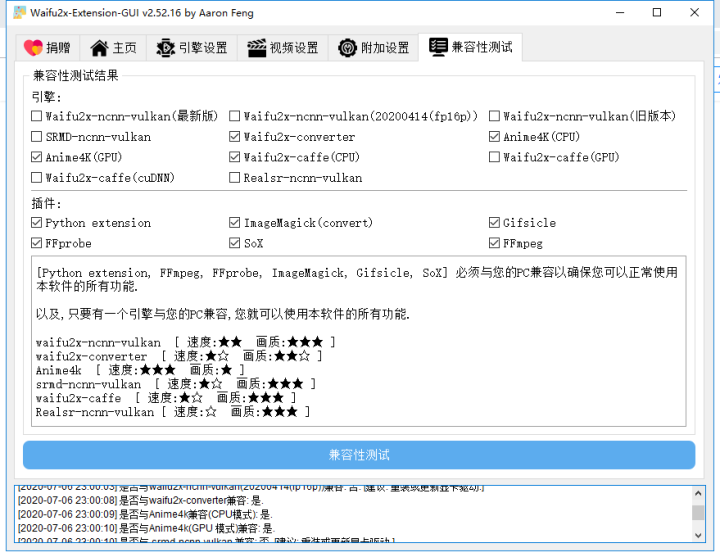Toggle the Python extension checkbox

coord(36,223)
